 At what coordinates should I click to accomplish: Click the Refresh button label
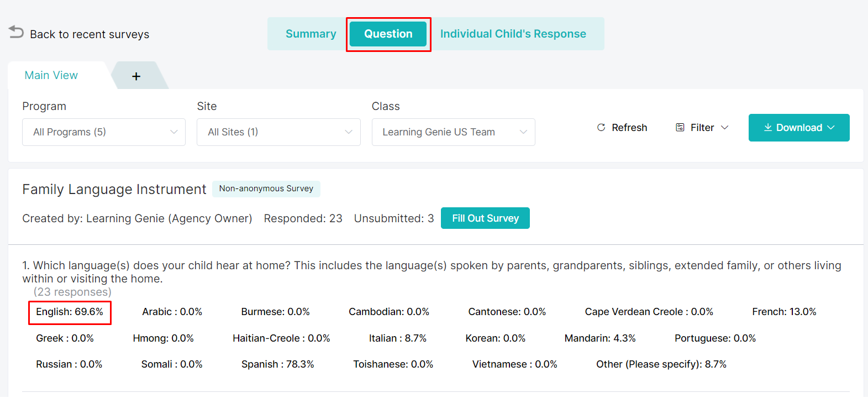point(629,128)
